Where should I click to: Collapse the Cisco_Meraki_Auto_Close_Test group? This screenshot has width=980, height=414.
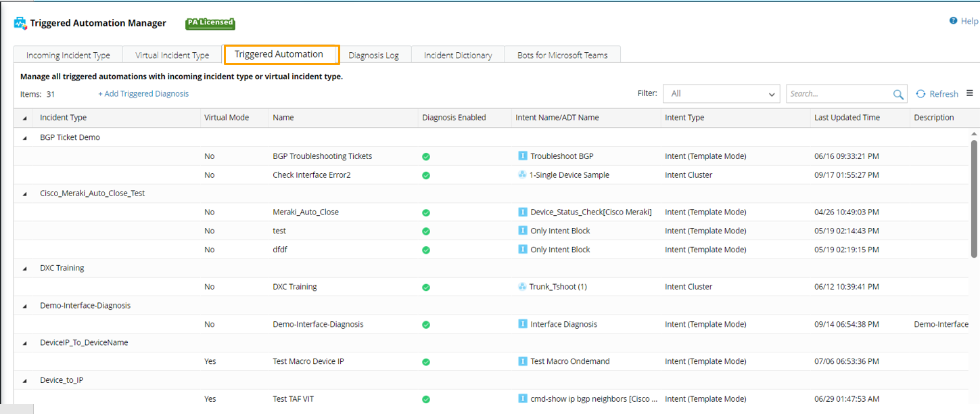pyautogui.click(x=25, y=193)
